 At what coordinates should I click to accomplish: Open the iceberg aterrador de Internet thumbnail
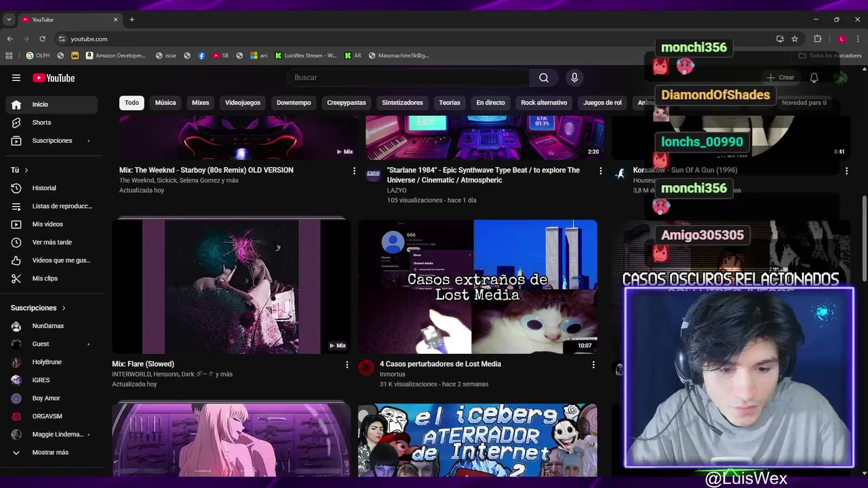coord(477,440)
